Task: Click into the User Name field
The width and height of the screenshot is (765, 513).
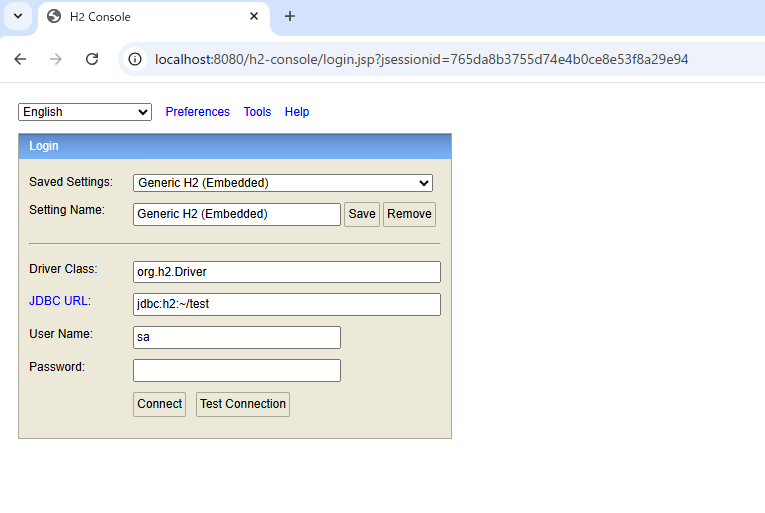Action: pos(237,337)
